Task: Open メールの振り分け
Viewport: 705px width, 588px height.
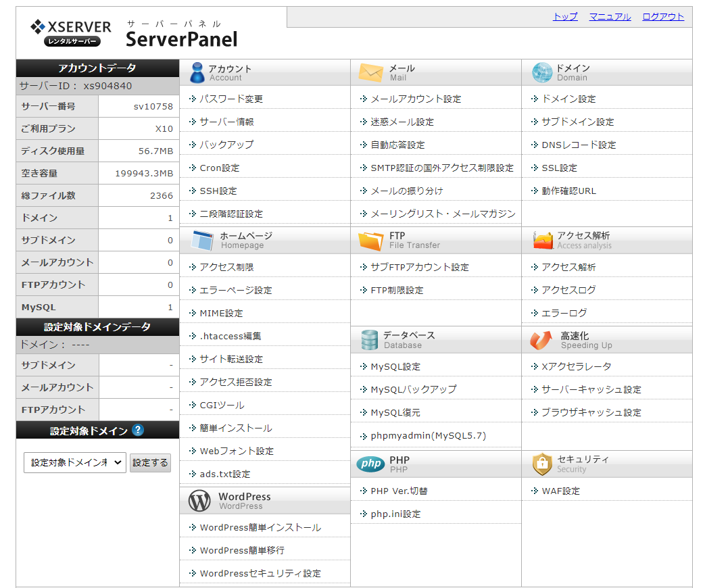Action: [x=406, y=191]
